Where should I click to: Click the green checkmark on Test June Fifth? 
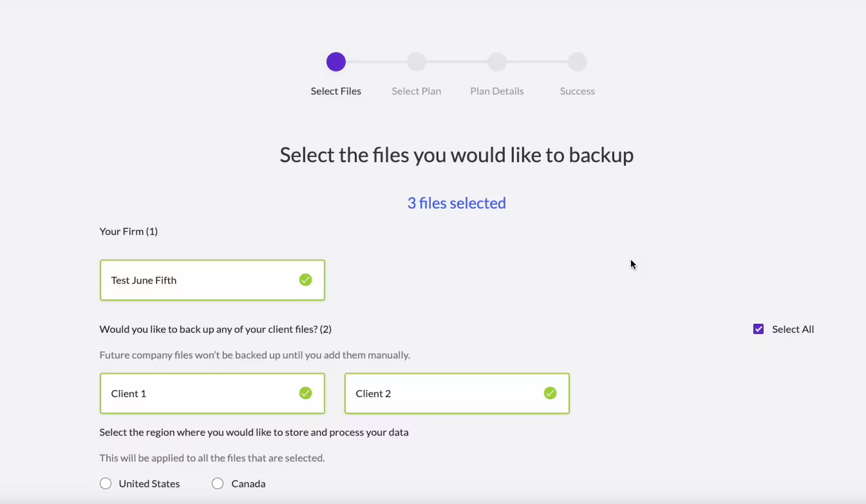coord(306,280)
